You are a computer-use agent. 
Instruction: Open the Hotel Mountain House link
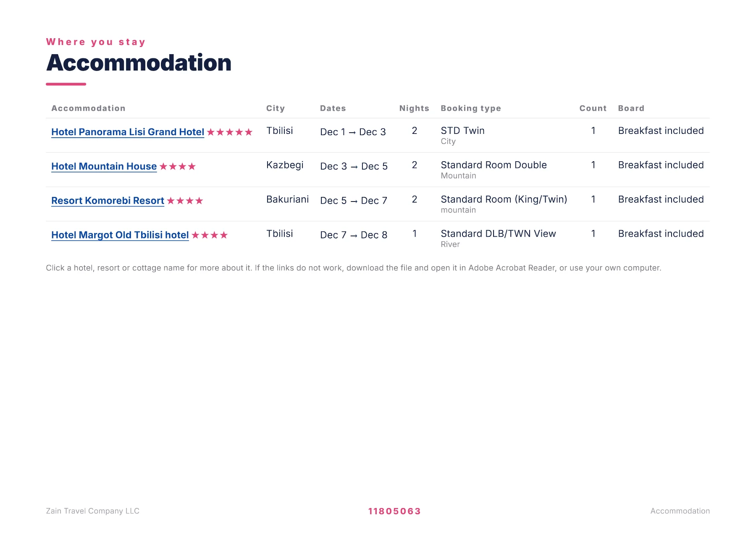104,167
